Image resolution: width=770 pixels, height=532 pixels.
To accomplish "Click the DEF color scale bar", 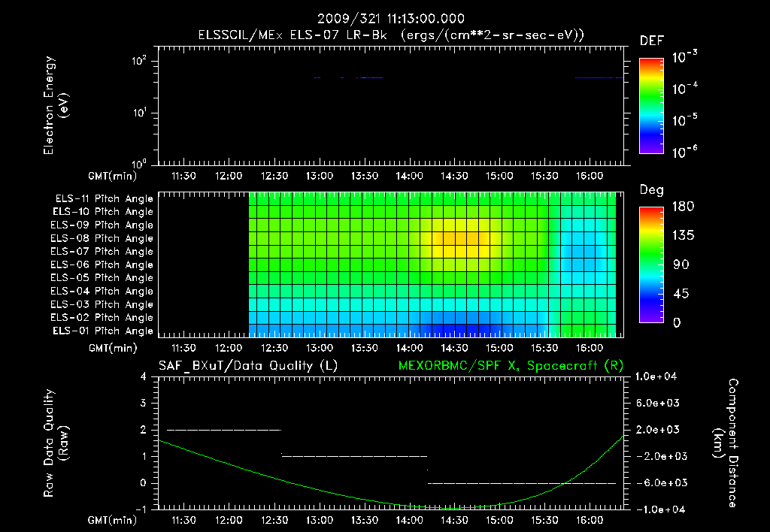I will 651,105.
